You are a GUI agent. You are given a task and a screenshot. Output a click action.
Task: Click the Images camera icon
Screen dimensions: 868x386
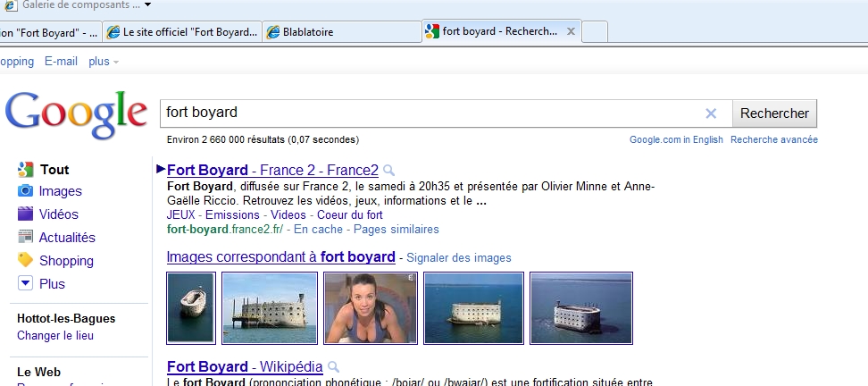click(26, 191)
